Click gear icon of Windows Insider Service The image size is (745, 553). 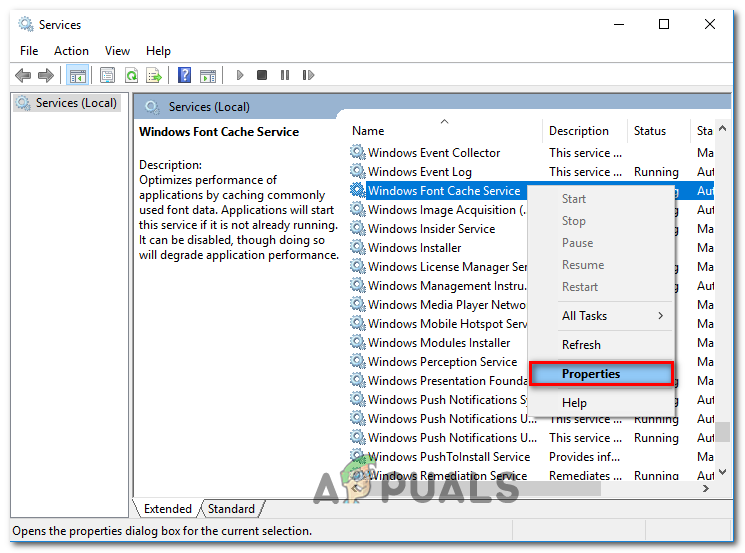tap(358, 229)
